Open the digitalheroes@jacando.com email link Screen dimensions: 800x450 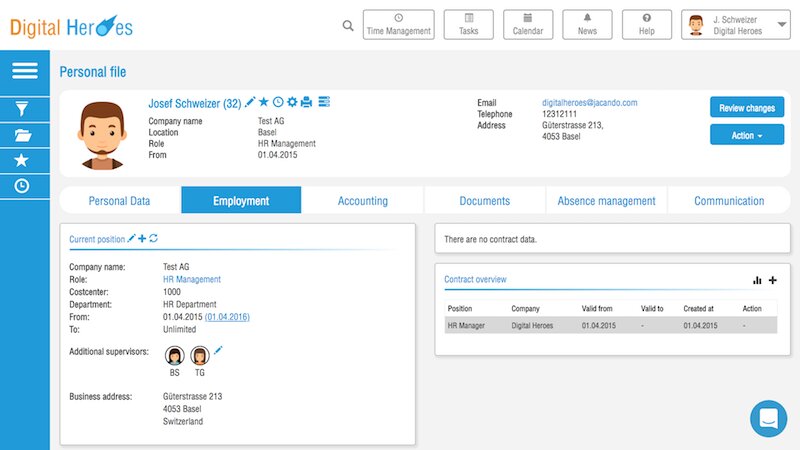click(589, 102)
